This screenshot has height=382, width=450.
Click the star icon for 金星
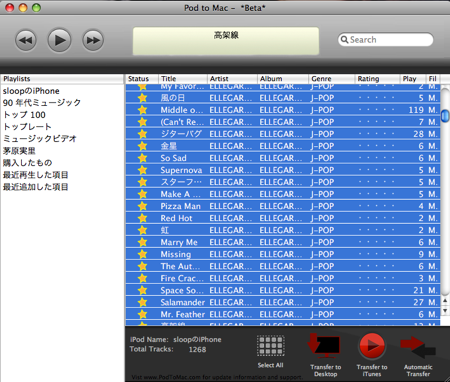(143, 146)
